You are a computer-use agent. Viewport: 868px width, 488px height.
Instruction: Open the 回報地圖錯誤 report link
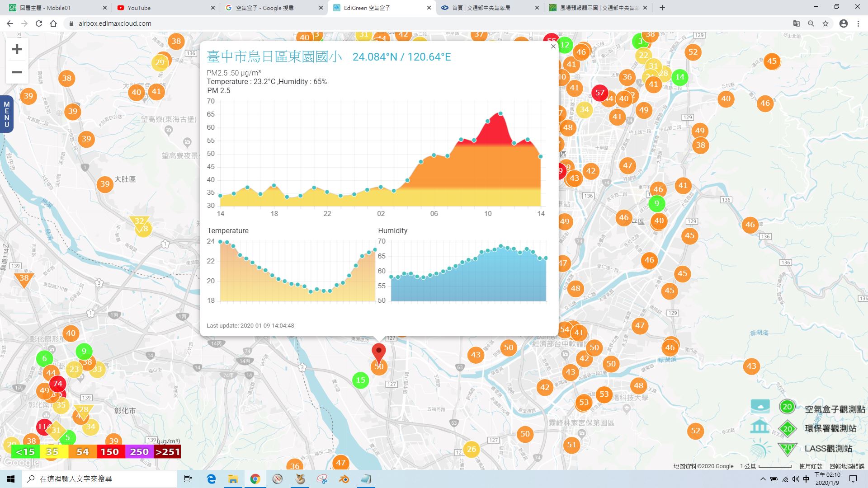click(847, 466)
